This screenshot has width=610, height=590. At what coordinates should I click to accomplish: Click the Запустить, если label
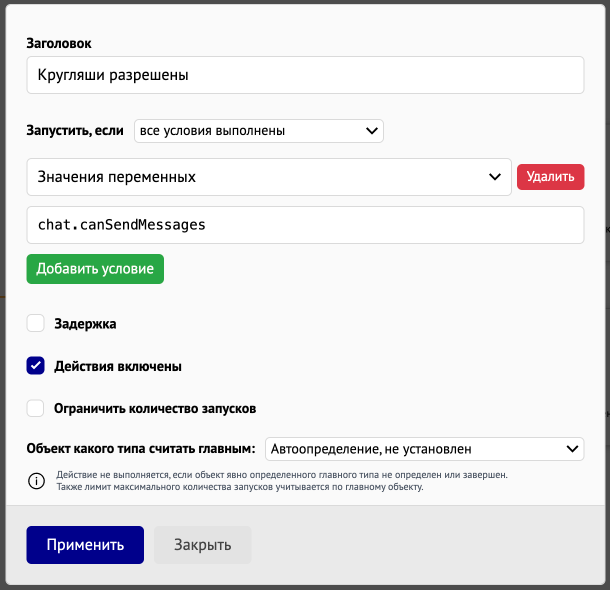click(75, 131)
